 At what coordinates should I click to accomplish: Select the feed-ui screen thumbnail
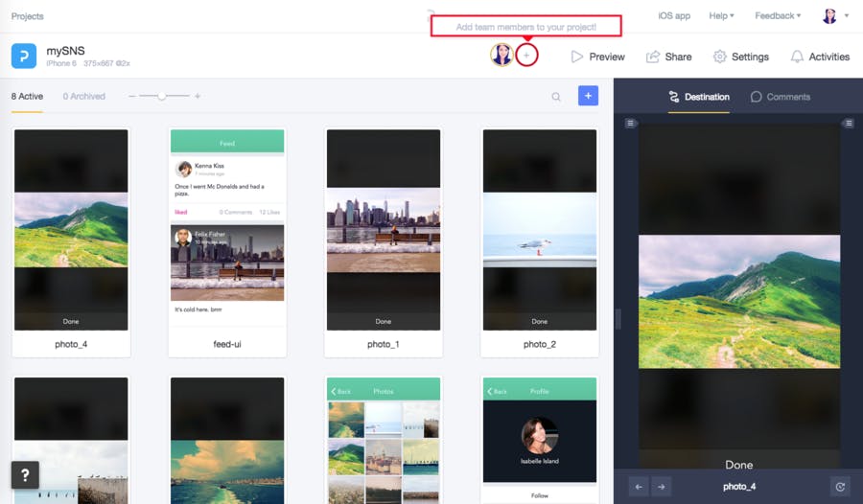(x=227, y=230)
